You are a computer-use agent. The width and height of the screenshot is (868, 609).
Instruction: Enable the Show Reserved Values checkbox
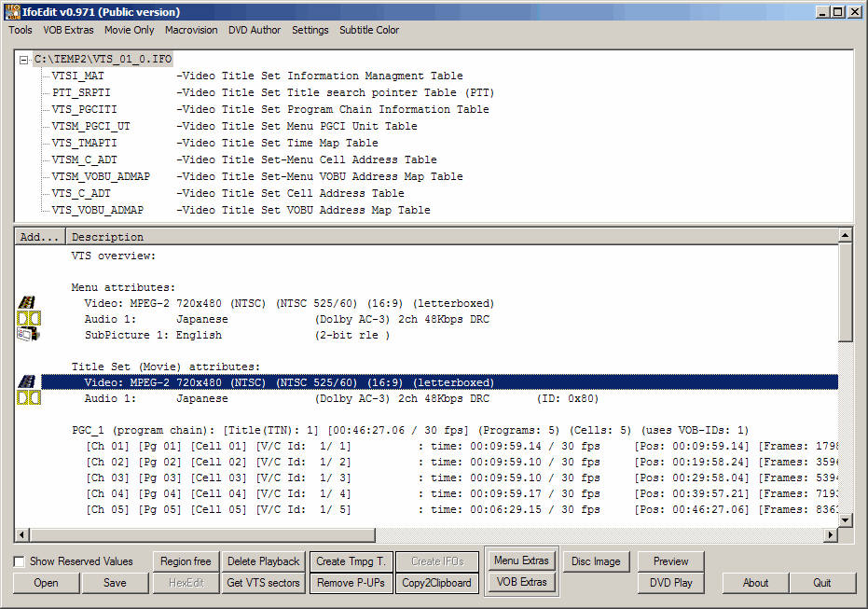(x=20, y=561)
